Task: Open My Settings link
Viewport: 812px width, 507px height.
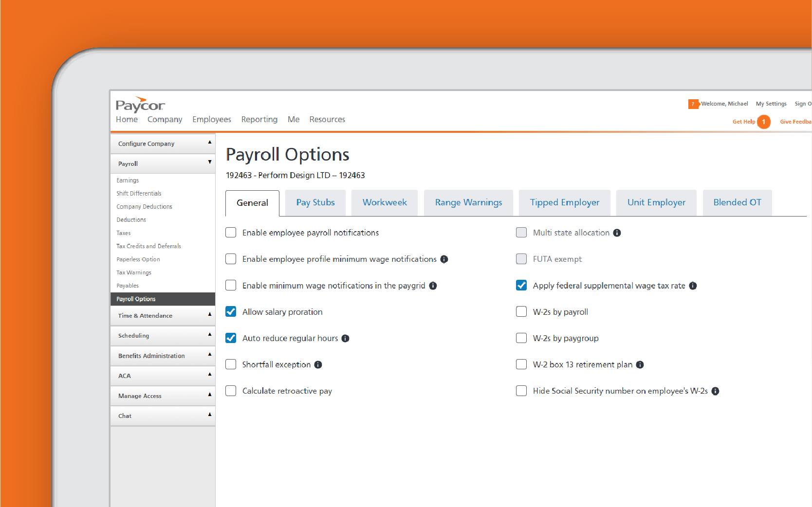Action: 771,104
